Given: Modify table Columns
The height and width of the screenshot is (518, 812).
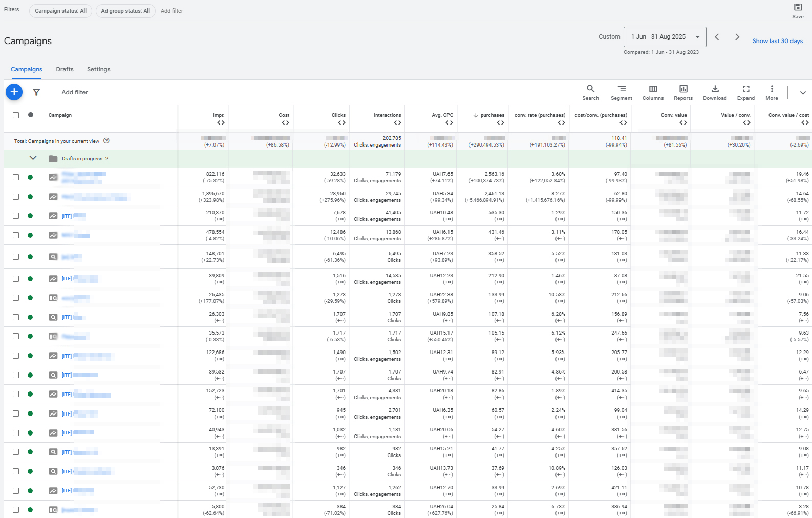Looking at the screenshot, I should pos(653,92).
